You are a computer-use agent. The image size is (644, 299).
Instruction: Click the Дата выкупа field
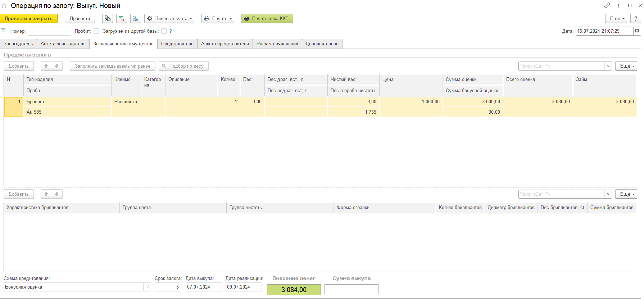click(x=204, y=287)
